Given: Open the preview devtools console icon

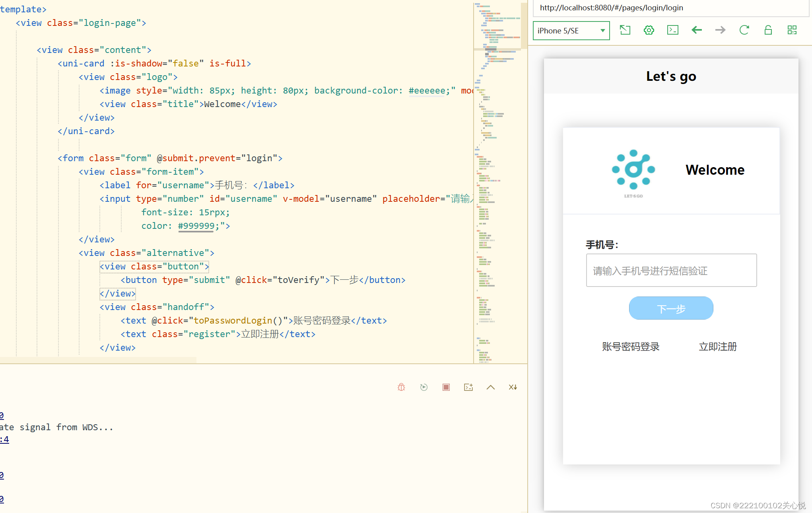Looking at the screenshot, I should click(x=673, y=30).
